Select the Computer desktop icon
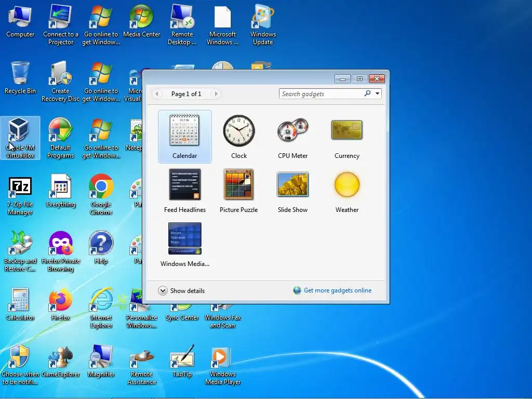Image resolution: width=532 pixels, height=399 pixels. click(20, 22)
